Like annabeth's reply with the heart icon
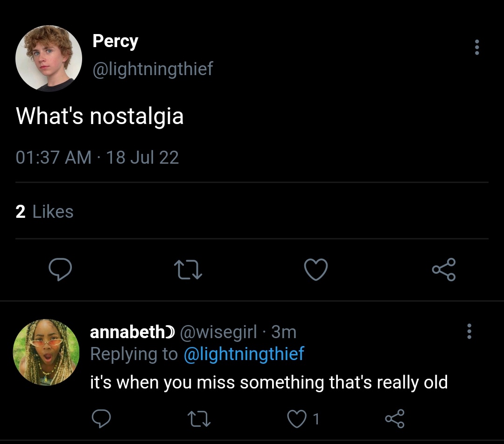 point(296,419)
